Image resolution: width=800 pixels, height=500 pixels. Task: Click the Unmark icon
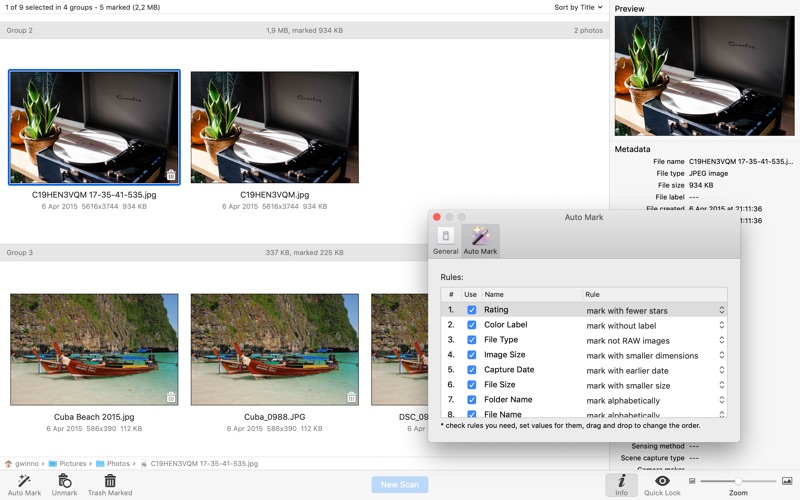coord(64,481)
